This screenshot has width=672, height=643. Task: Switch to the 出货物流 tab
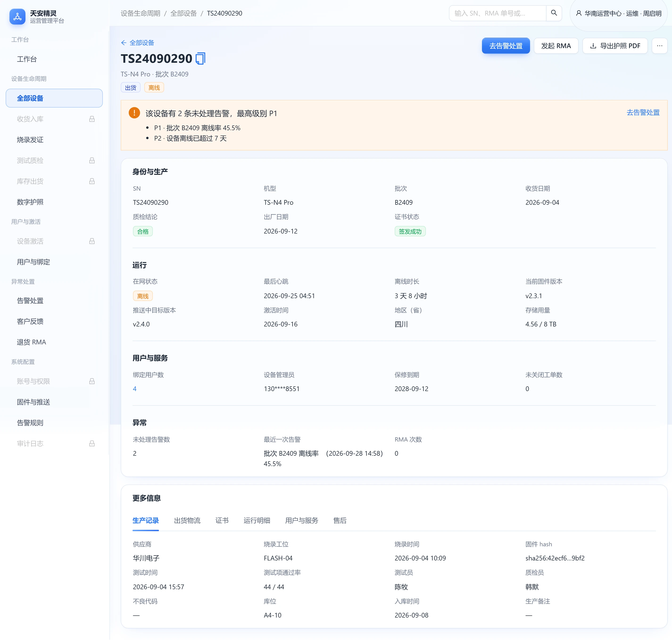pos(187,520)
